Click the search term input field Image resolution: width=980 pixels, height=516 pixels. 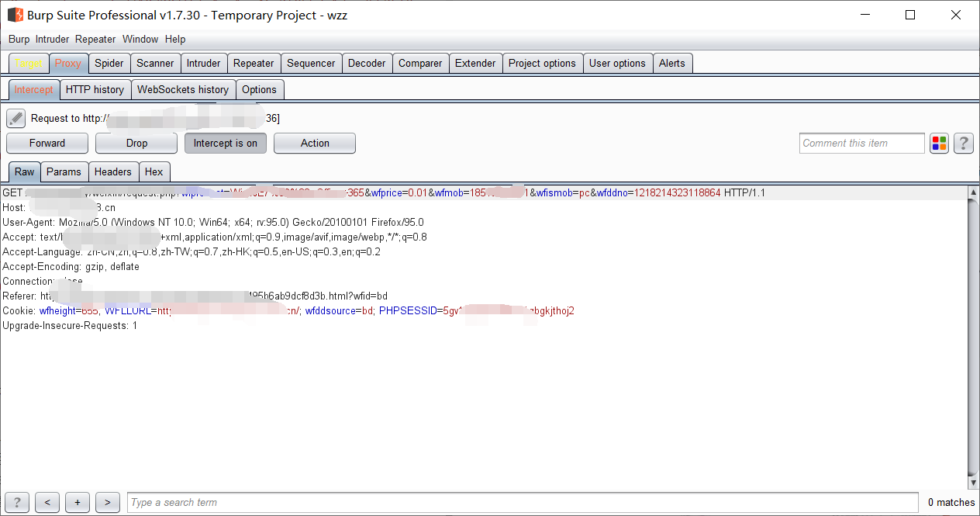(523, 502)
